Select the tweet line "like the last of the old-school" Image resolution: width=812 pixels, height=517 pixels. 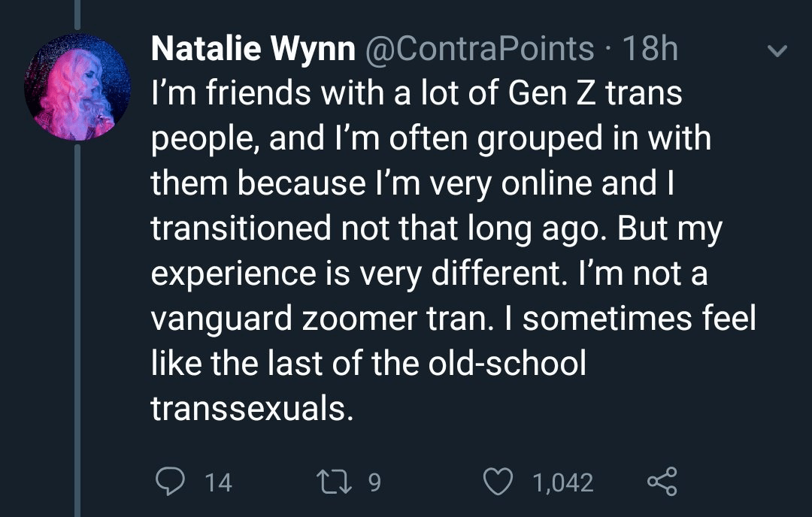coord(368,362)
